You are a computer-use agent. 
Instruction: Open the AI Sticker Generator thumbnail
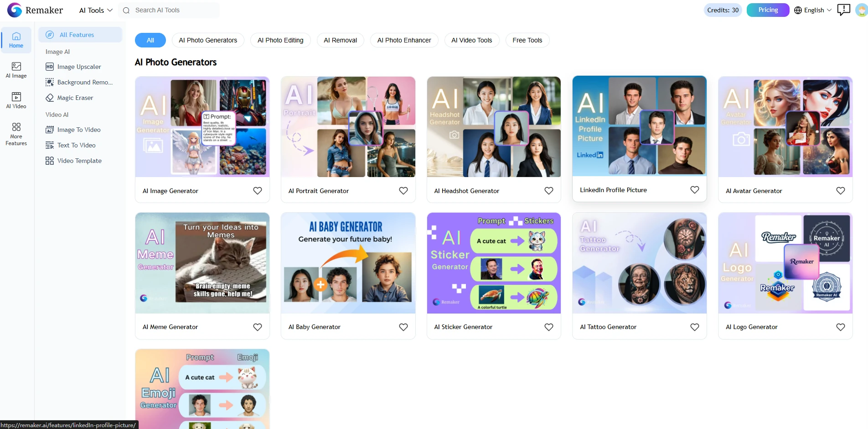point(494,263)
